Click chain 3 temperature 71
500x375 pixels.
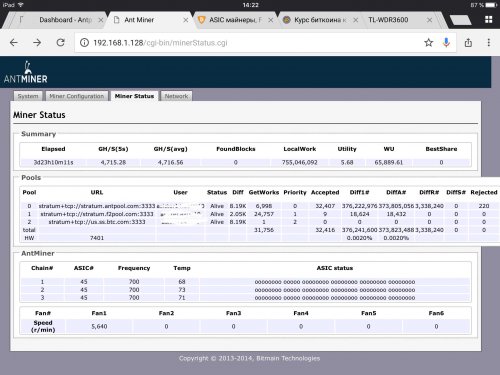(x=182, y=298)
